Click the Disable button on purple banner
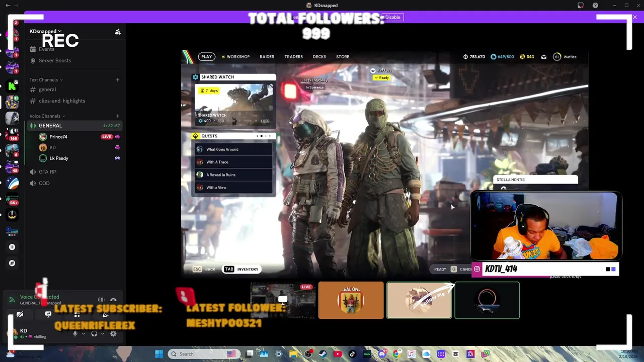This screenshot has width=644, height=362. point(393,17)
